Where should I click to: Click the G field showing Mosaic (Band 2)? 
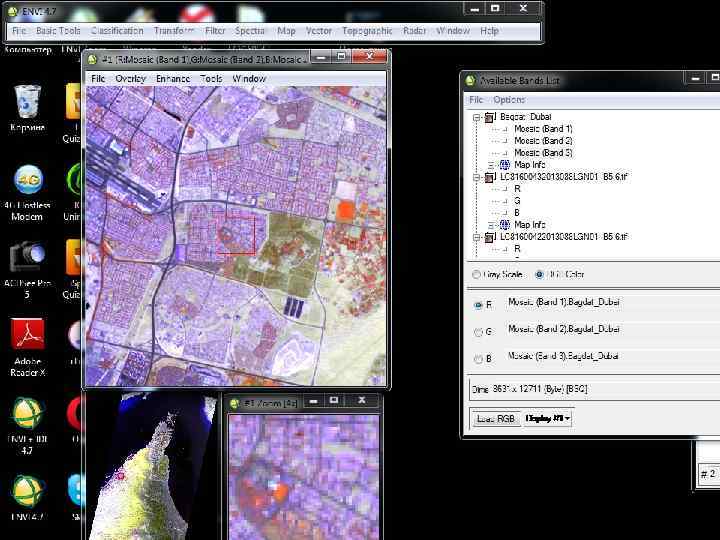click(612, 329)
